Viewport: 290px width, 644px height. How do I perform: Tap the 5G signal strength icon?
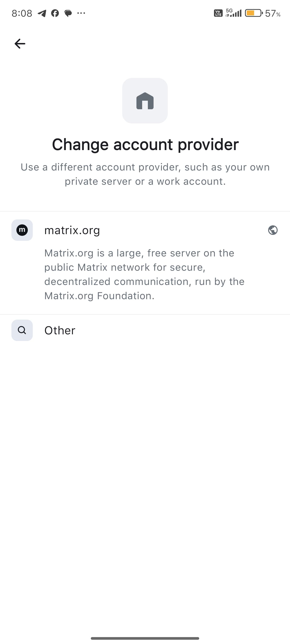(233, 13)
